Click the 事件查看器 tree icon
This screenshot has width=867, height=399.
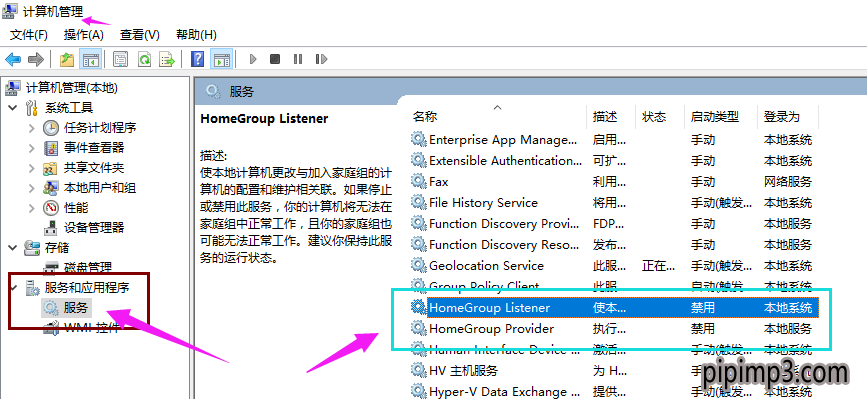tap(51, 148)
